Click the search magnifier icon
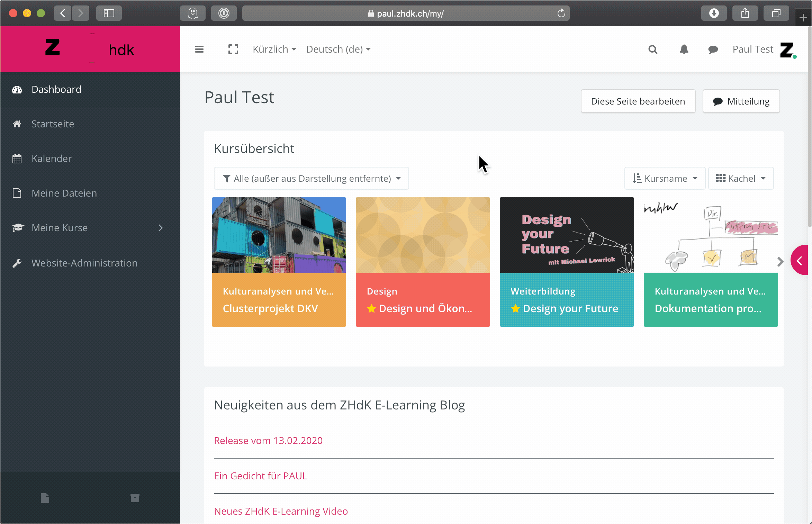 (x=653, y=49)
